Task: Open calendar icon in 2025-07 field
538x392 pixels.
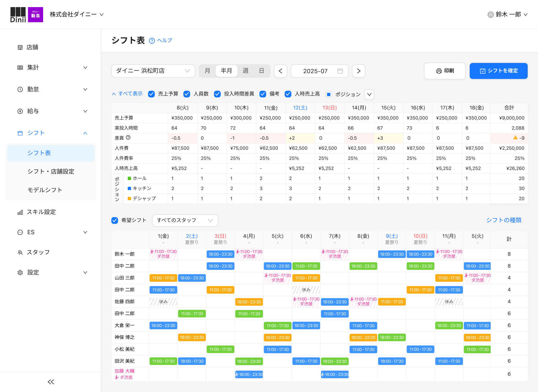Action: [x=340, y=71]
